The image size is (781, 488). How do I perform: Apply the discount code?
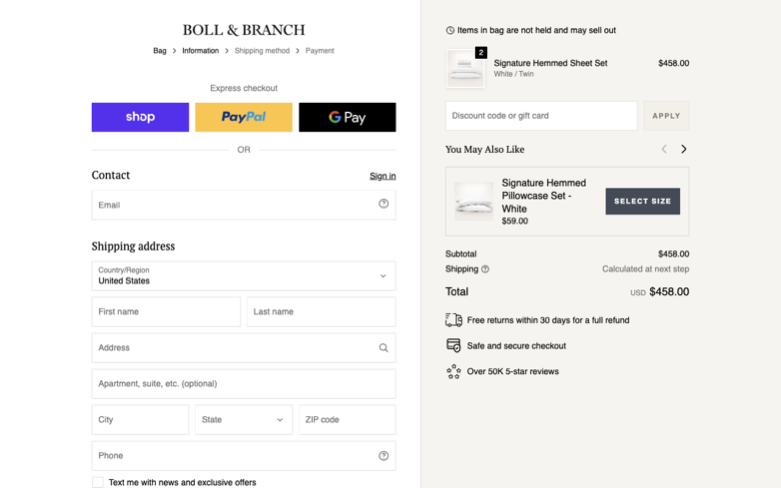coord(666,116)
